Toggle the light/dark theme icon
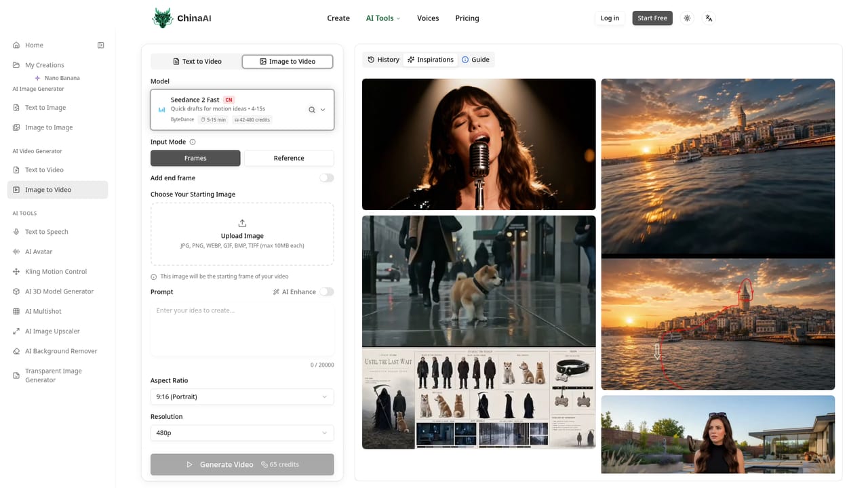 click(687, 18)
